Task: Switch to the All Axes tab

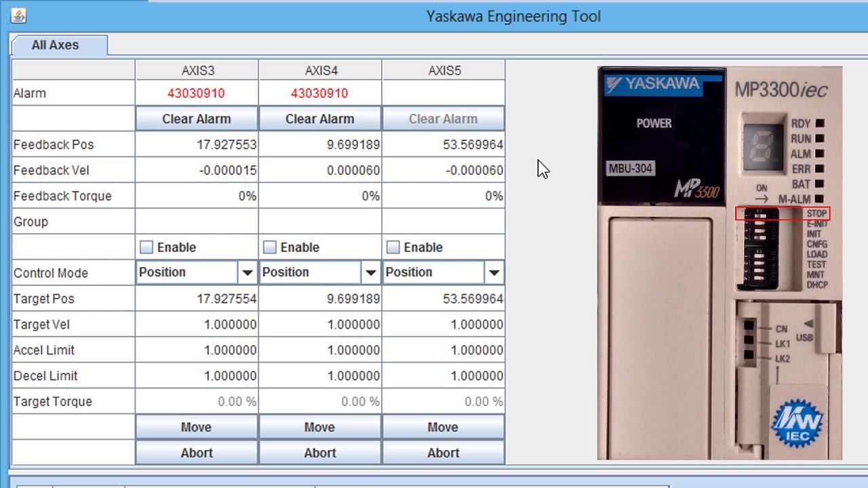Action: (55, 45)
